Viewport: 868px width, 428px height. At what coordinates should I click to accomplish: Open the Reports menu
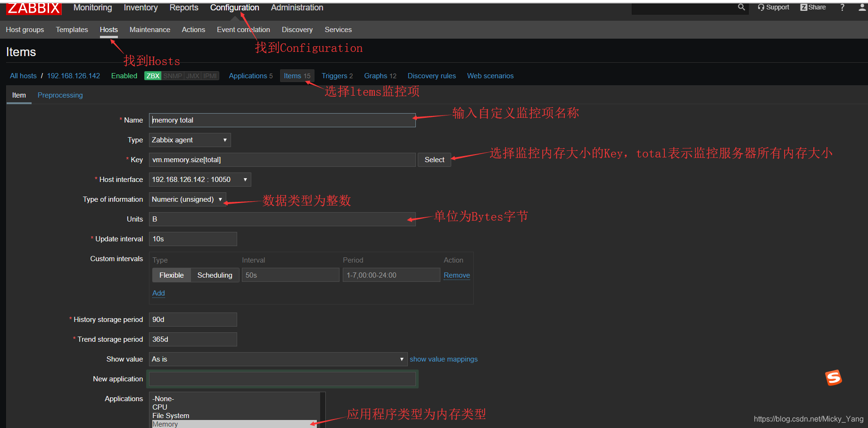184,8
